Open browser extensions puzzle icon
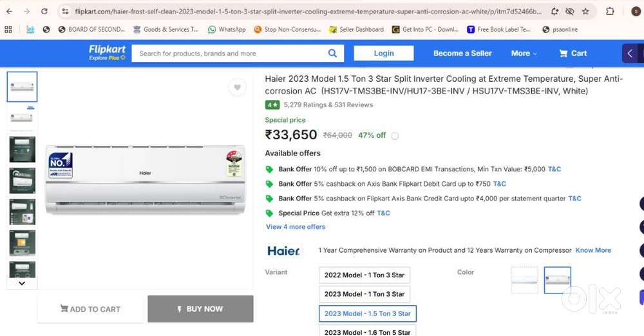This screenshot has width=644, height=336. [x=610, y=12]
